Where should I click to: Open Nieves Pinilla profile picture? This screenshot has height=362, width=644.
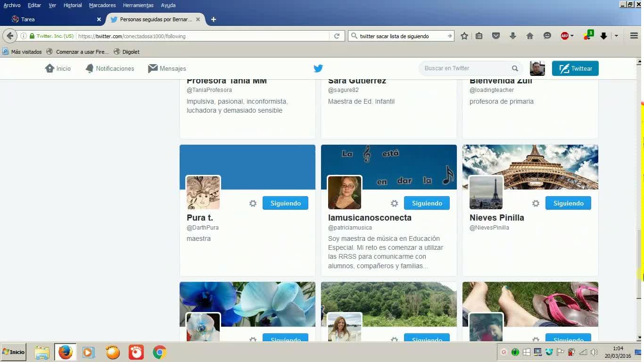pos(486,193)
